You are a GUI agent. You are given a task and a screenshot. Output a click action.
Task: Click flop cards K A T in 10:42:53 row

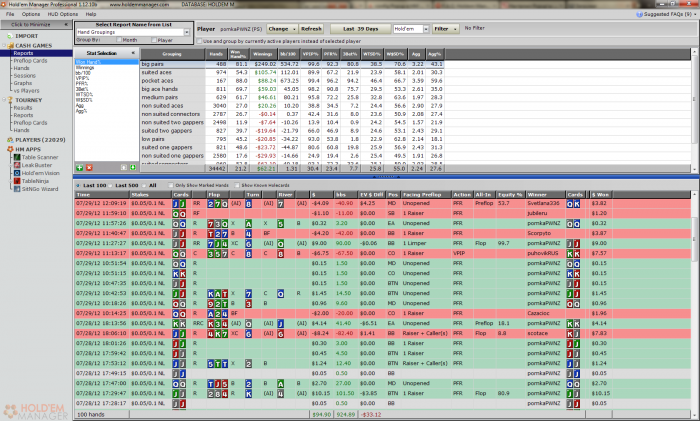coord(217,294)
